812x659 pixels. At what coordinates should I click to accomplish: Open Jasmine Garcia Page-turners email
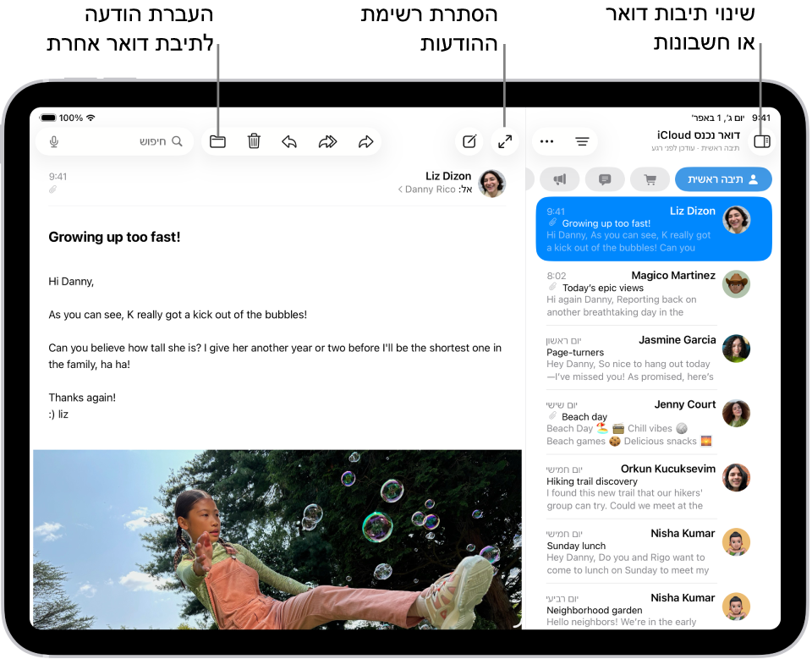click(x=654, y=358)
